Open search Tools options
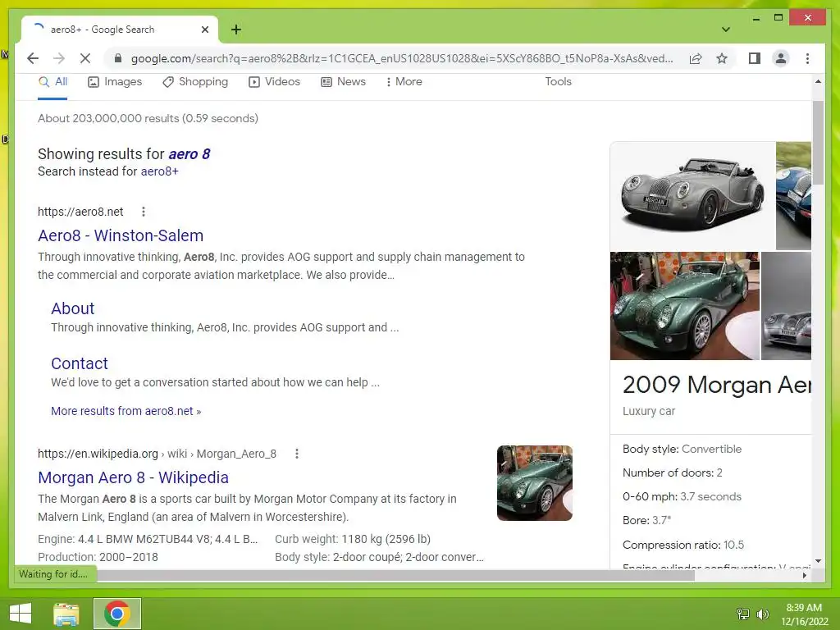The width and height of the screenshot is (840, 630). click(x=558, y=82)
